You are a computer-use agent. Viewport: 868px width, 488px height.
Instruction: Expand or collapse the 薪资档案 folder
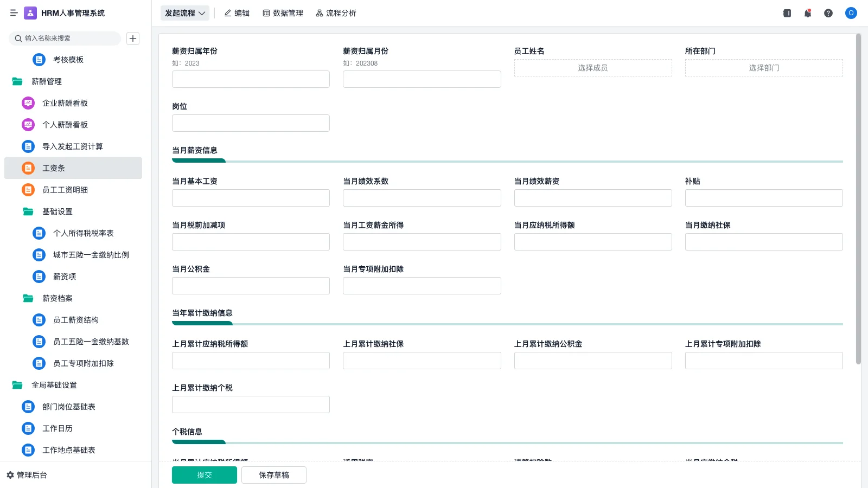tap(28, 298)
